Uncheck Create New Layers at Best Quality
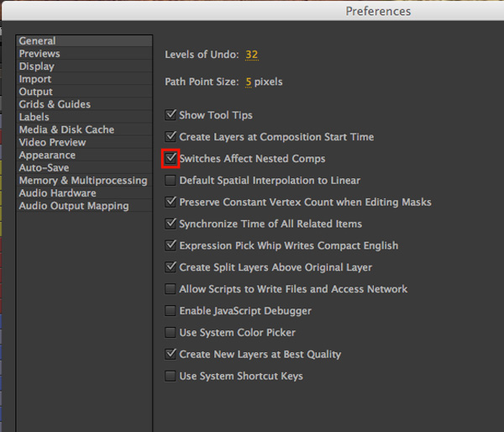The height and width of the screenshot is (432, 504). tap(170, 354)
